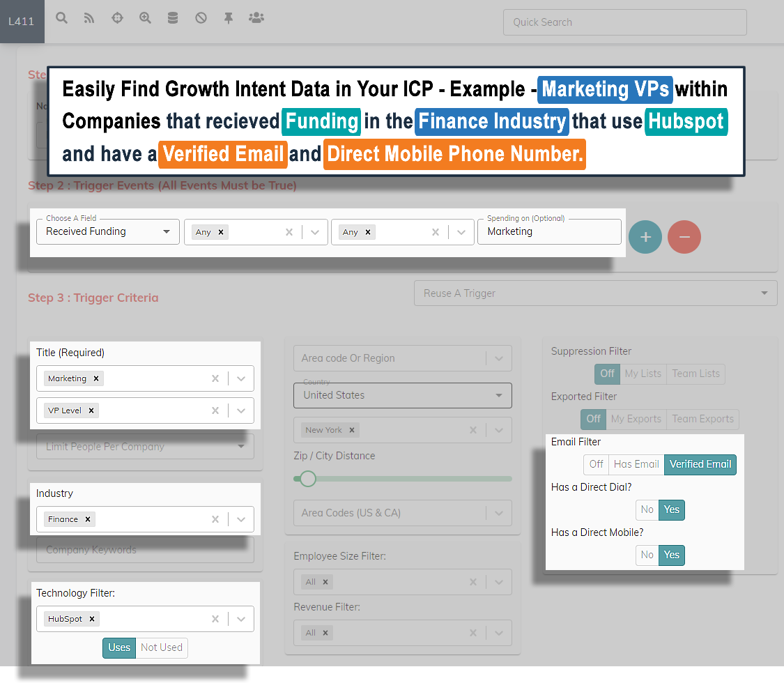Open the United States country dropdown

click(x=402, y=395)
